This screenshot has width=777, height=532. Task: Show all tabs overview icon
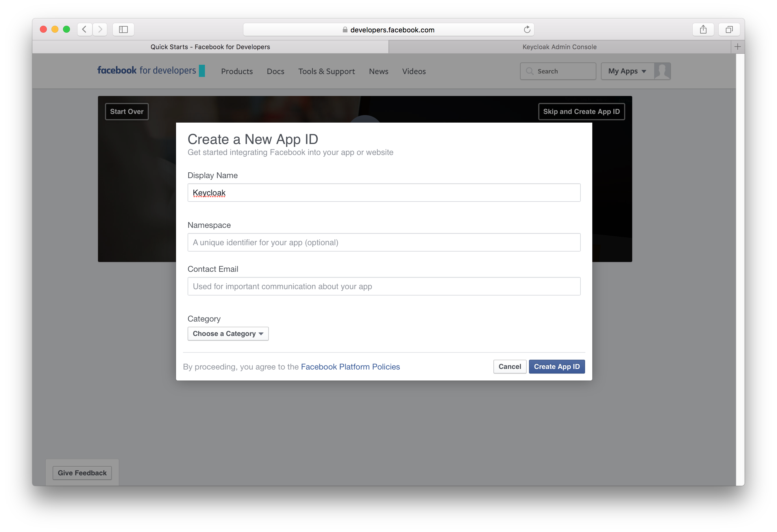(x=729, y=29)
